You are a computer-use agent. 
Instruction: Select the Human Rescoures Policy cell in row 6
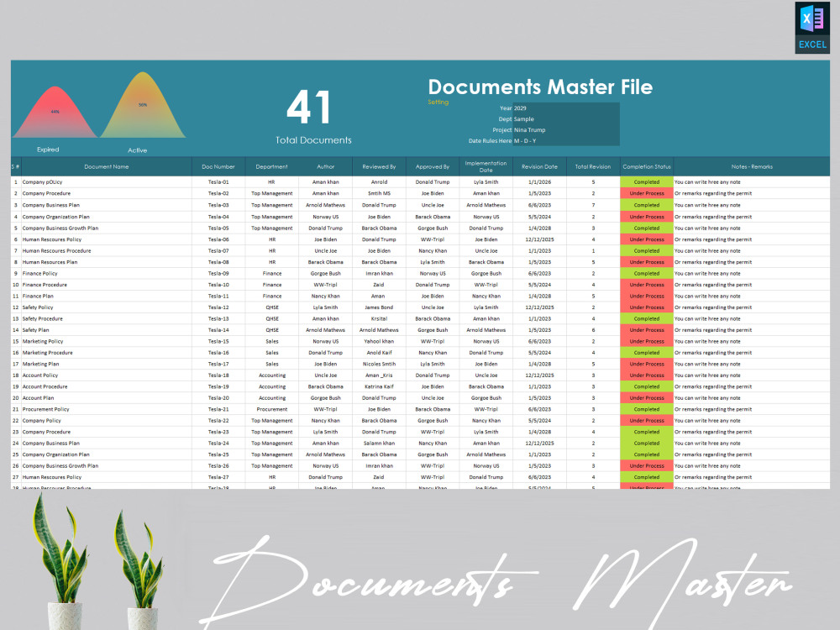[x=106, y=239]
